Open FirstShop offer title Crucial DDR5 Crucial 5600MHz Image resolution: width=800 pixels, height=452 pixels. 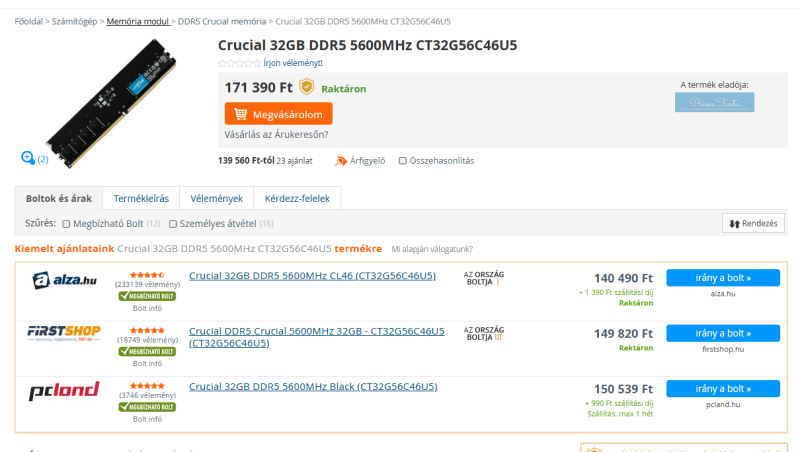(x=316, y=337)
